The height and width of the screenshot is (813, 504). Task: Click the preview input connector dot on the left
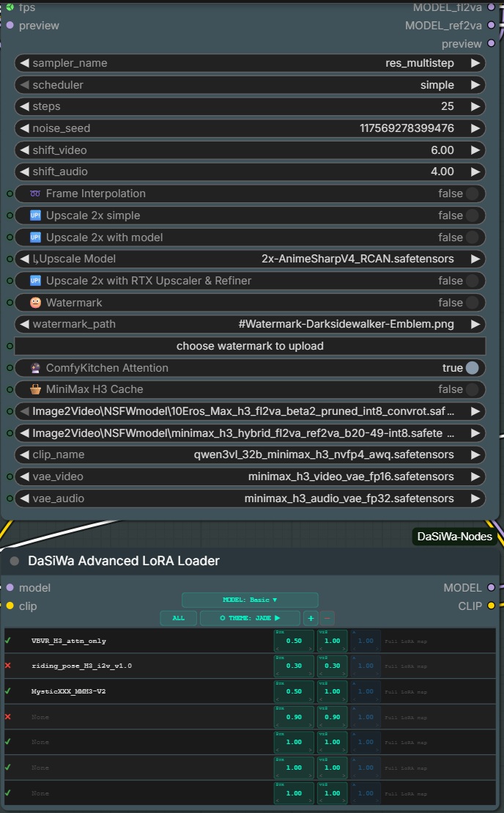(10, 25)
